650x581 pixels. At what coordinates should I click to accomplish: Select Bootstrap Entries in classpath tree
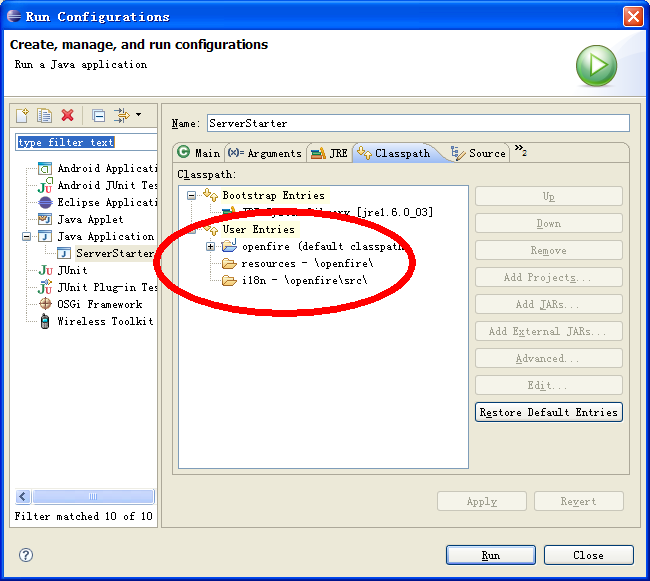(273, 195)
